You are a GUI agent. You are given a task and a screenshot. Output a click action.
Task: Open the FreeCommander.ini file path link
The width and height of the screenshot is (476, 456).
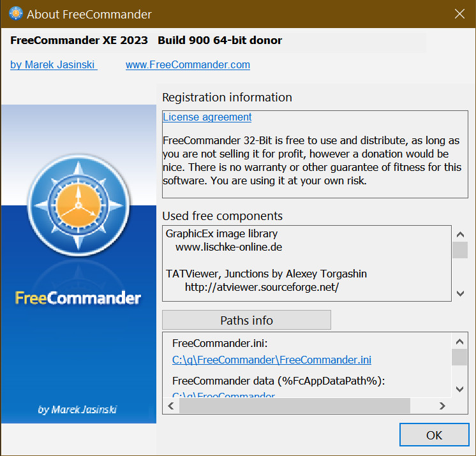click(272, 360)
